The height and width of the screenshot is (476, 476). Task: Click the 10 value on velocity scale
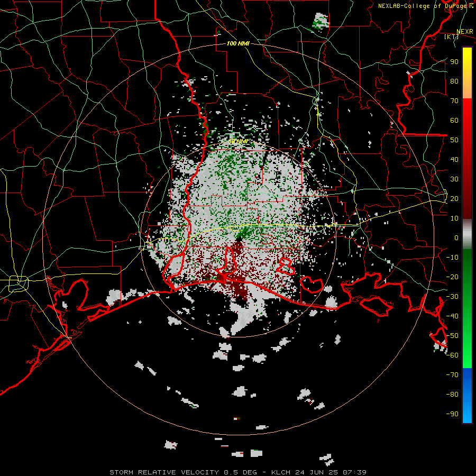[x=454, y=218]
